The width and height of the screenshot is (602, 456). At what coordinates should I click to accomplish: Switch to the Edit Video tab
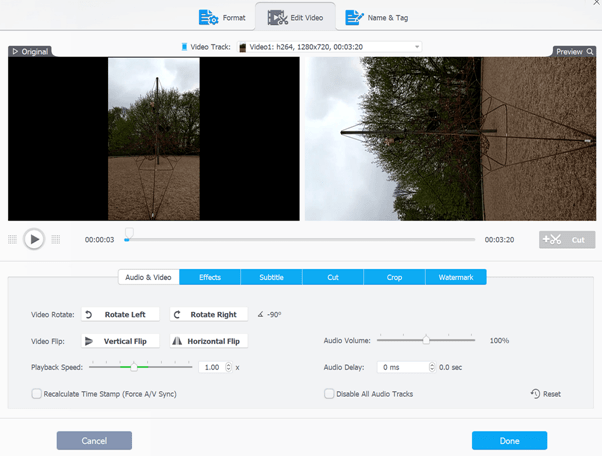[x=295, y=18]
